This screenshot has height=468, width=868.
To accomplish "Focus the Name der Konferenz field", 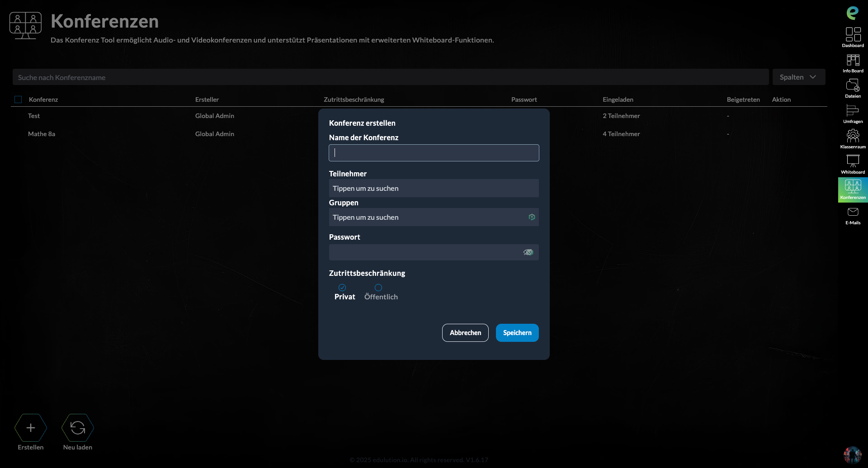I will pos(434,153).
